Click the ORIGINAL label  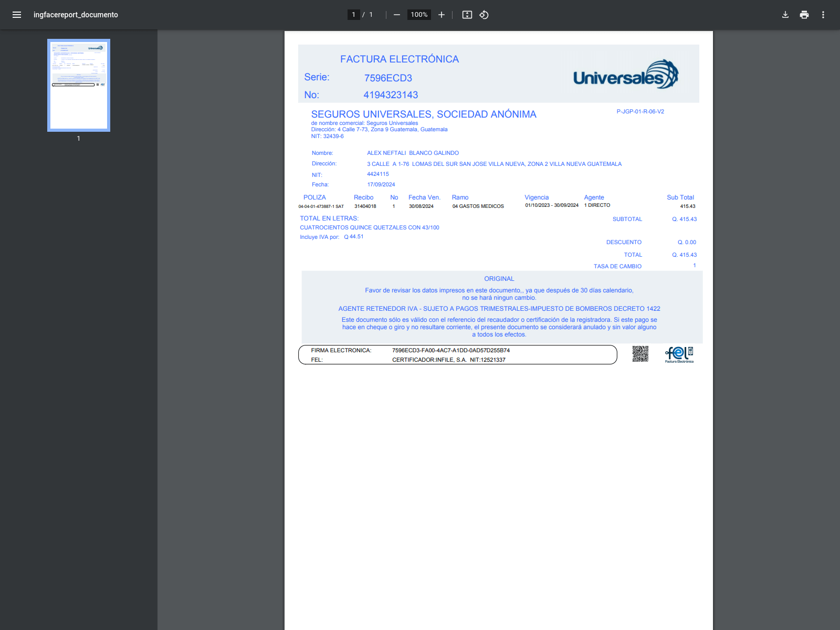(499, 279)
